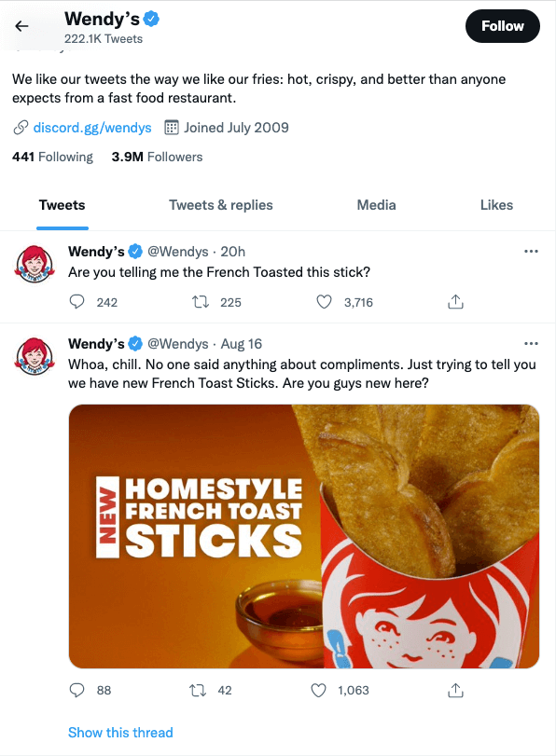Image resolution: width=556 pixels, height=756 pixels.
Task: Like the top tweet from Wendy's
Action: [x=324, y=302]
